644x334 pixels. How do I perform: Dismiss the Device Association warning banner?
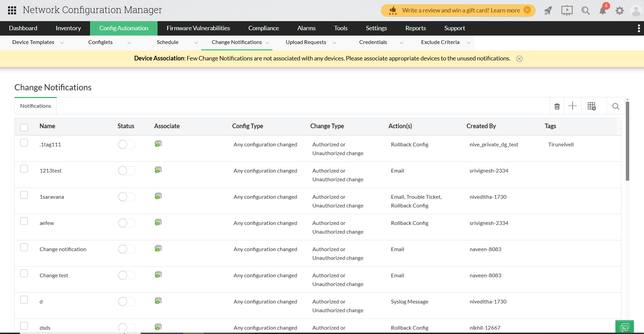tap(519, 59)
